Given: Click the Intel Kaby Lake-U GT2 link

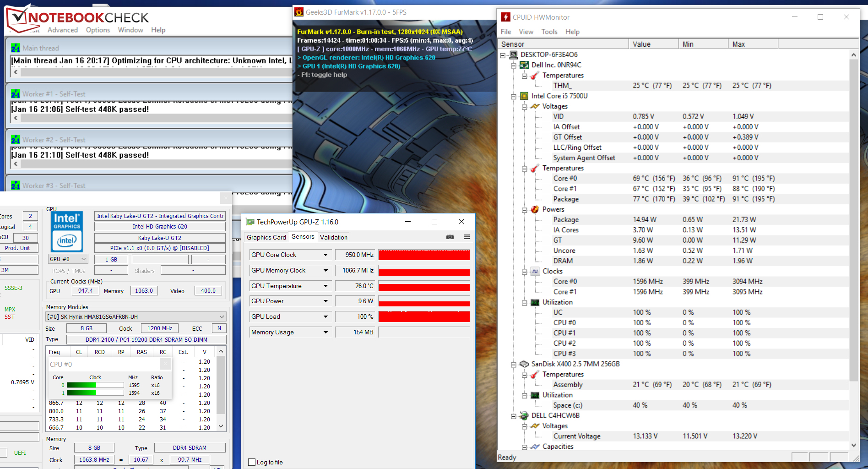Looking at the screenshot, I should click(x=160, y=216).
